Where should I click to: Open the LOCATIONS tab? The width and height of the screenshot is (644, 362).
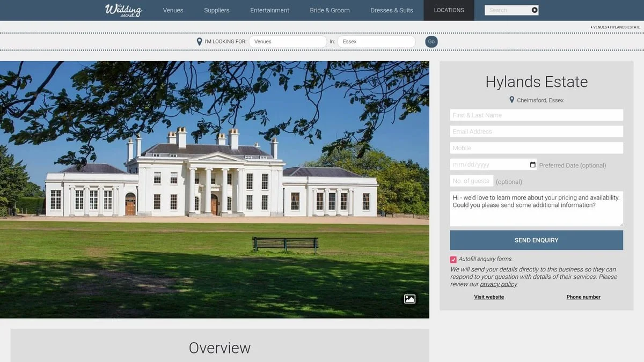coord(449,10)
